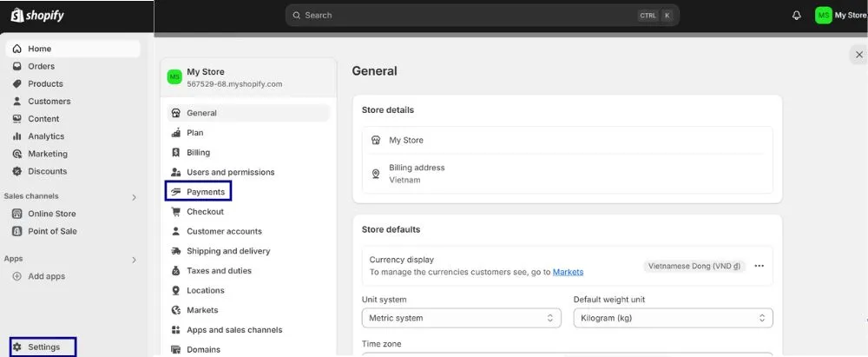Click the 567529-68.myshopify.com domain text
The height and width of the screenshot is (357, 868).
234,84
